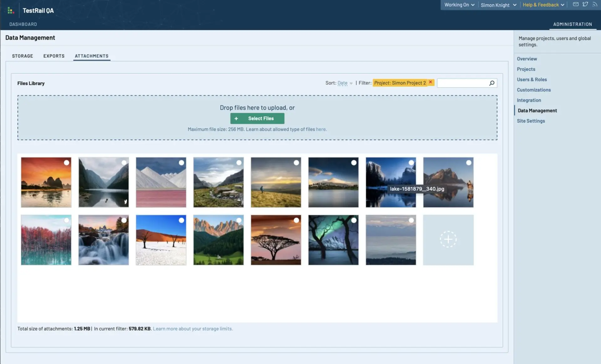Open Site Settings in the sidebar
The image size is (601, 364).
[531, 121]
